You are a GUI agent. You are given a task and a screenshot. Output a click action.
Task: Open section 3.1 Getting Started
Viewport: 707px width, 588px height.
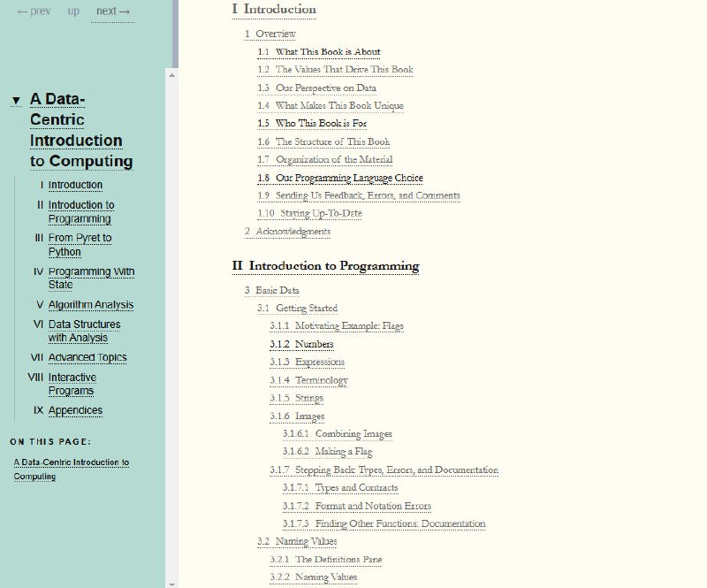[297, 309]
